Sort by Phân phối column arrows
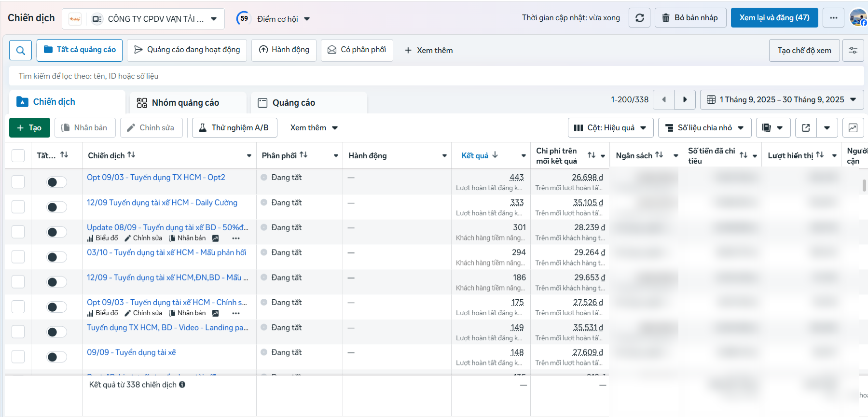 303,155
